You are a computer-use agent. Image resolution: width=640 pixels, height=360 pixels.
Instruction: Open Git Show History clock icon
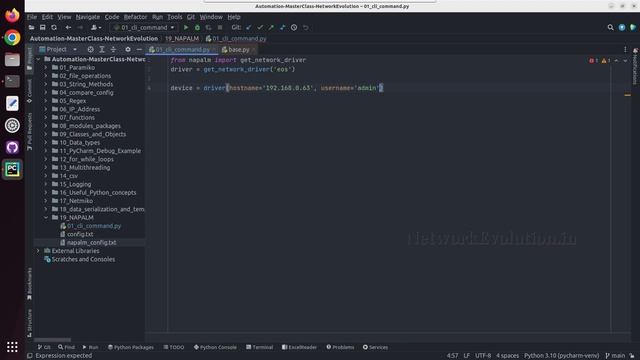[294, 27]
